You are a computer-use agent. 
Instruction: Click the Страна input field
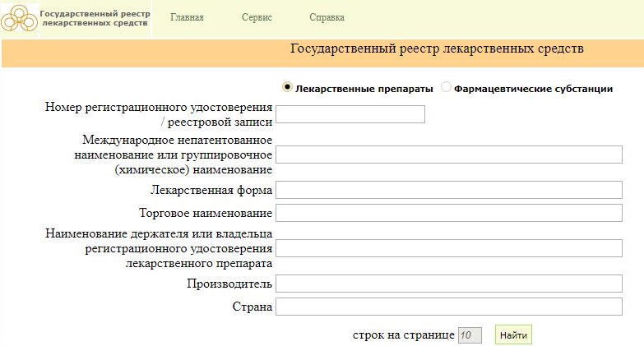(449, 307)
